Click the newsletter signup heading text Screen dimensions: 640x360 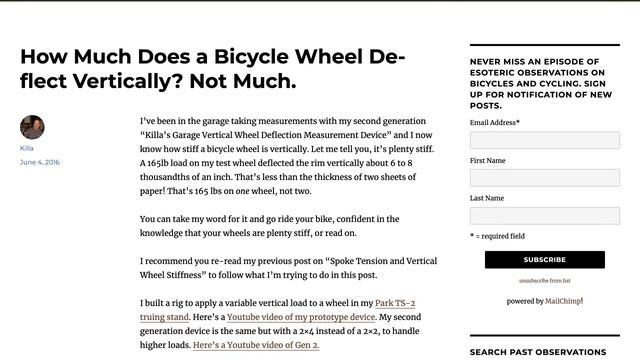541,84
